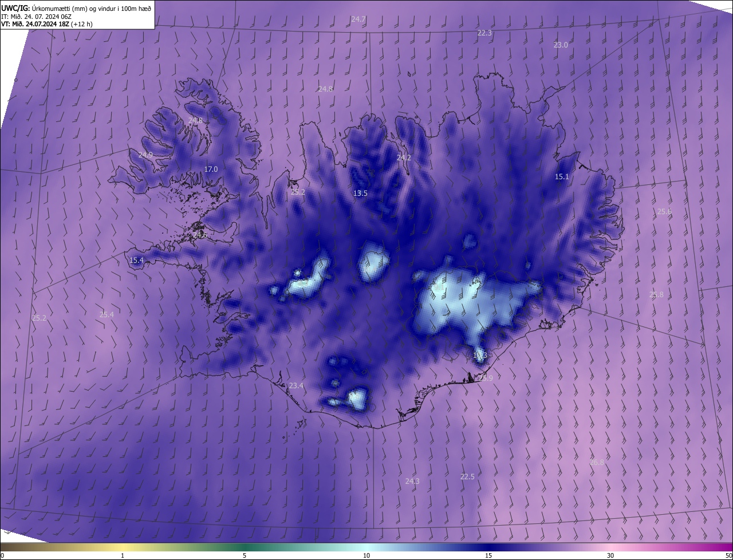
Task: Click the 26.8 value label
Action: click(x=597, y=462)
